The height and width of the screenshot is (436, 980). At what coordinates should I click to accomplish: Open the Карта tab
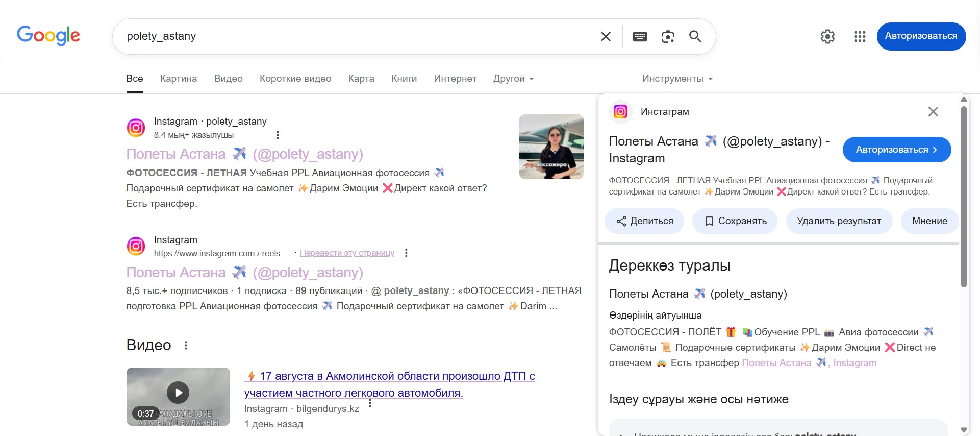click(x=361, y=79)
